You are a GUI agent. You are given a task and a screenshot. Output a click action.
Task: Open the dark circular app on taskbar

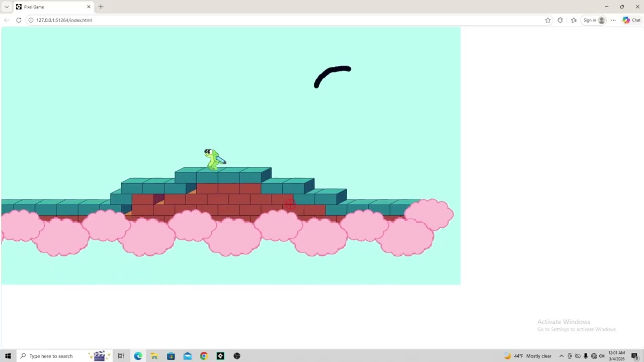click(x=237, y=356)
